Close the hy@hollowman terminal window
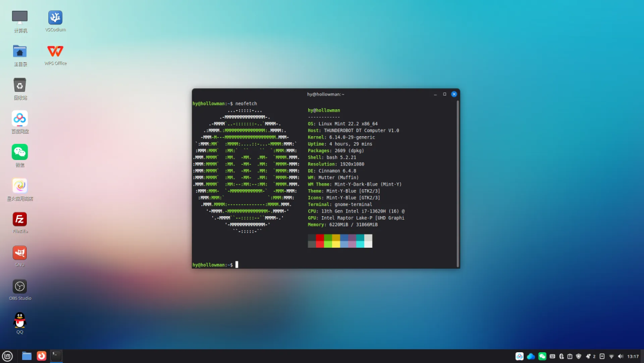 (x=454, y=94)
